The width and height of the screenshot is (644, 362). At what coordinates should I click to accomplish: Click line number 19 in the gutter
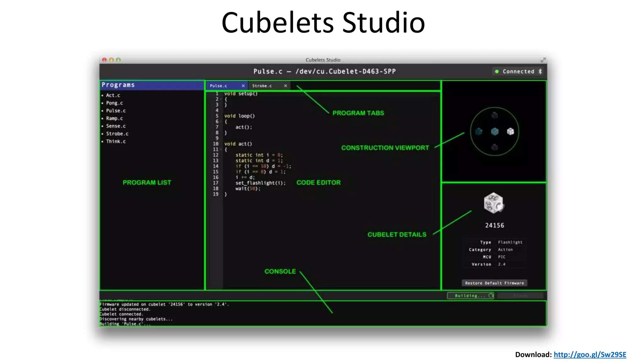[215, 194]
